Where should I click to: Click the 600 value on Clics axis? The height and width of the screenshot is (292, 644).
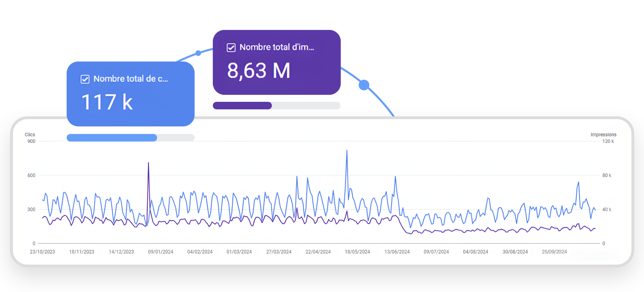(31, 175)
